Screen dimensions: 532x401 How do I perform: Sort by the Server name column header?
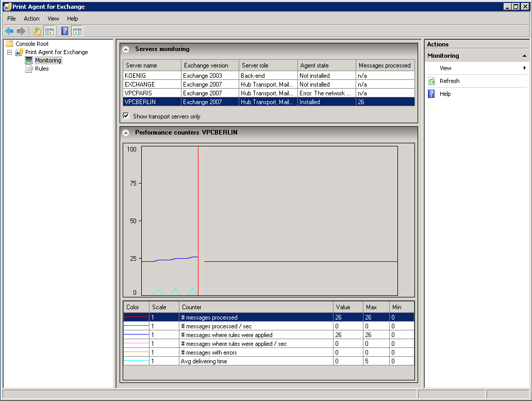[152, 65]
